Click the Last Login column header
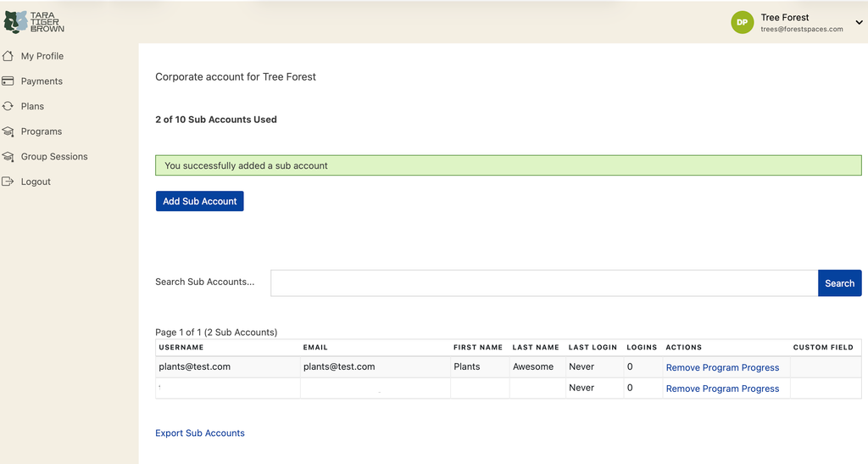The width and height of the screenshot is (868, 464). tap(593, 347)
